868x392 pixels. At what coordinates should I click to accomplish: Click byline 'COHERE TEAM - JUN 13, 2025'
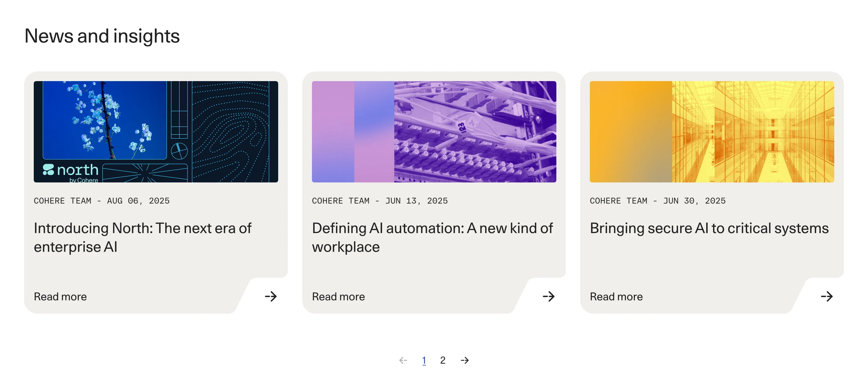pos(380,201)
